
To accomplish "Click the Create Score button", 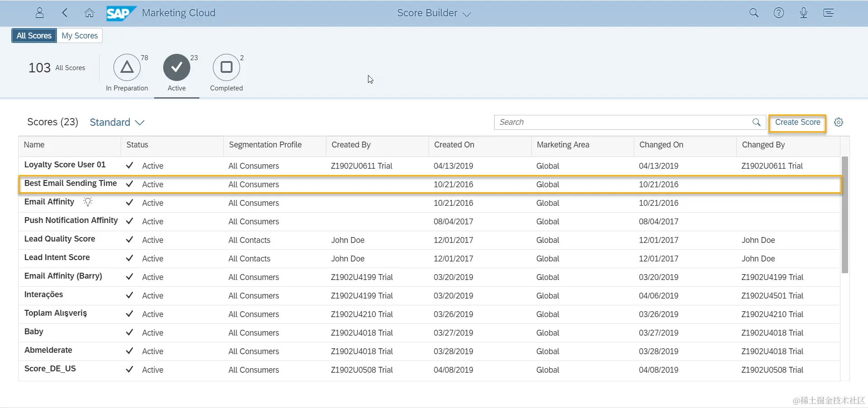I will pos(797,122).
